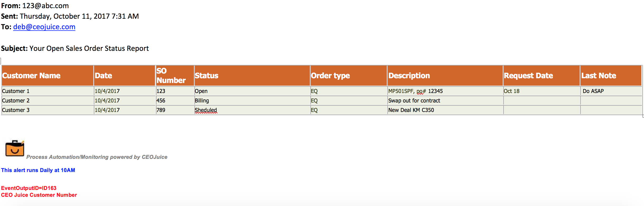Click the SO Number column header
The width and height of the screenshot is (644, 206).
(x=175, y=76)
